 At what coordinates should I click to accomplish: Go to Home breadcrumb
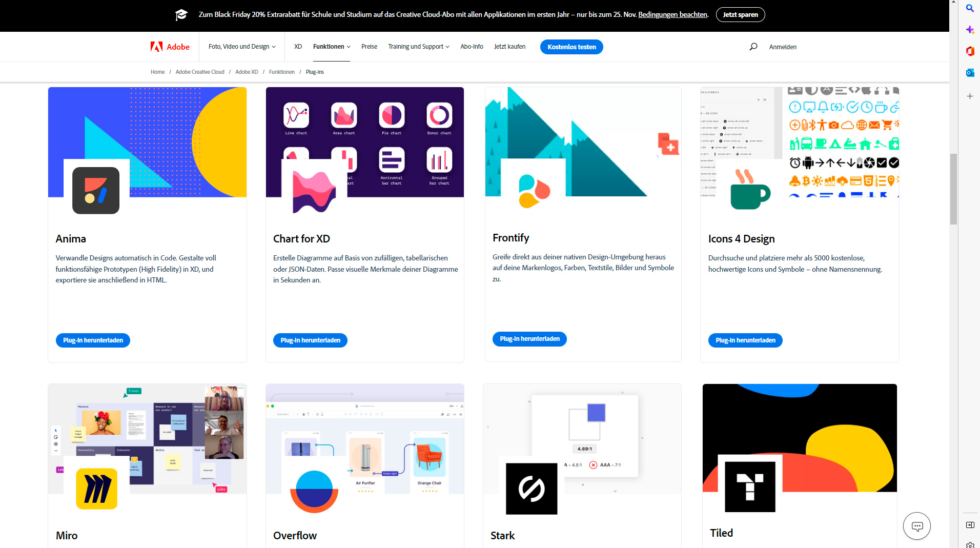[x=157, y=72]
